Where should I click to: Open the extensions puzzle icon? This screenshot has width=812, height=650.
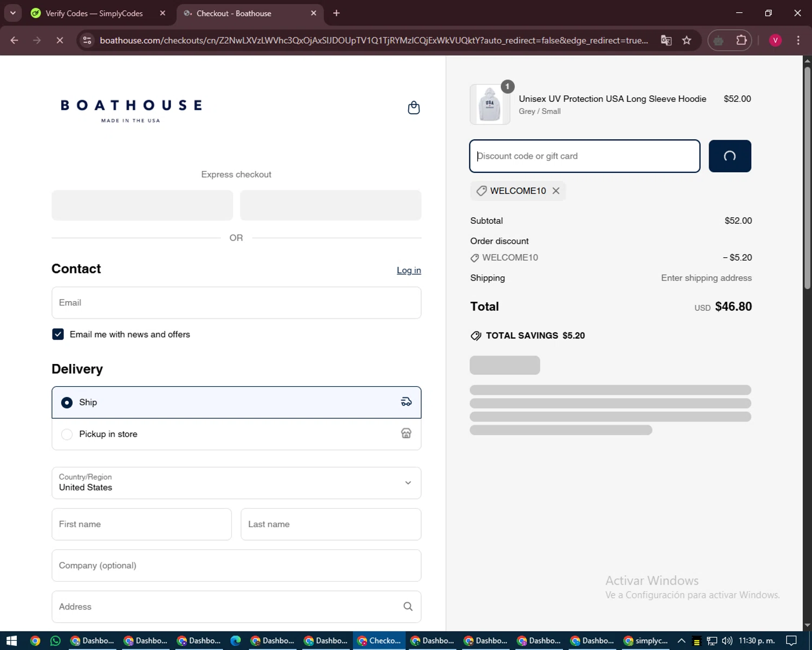741,40
